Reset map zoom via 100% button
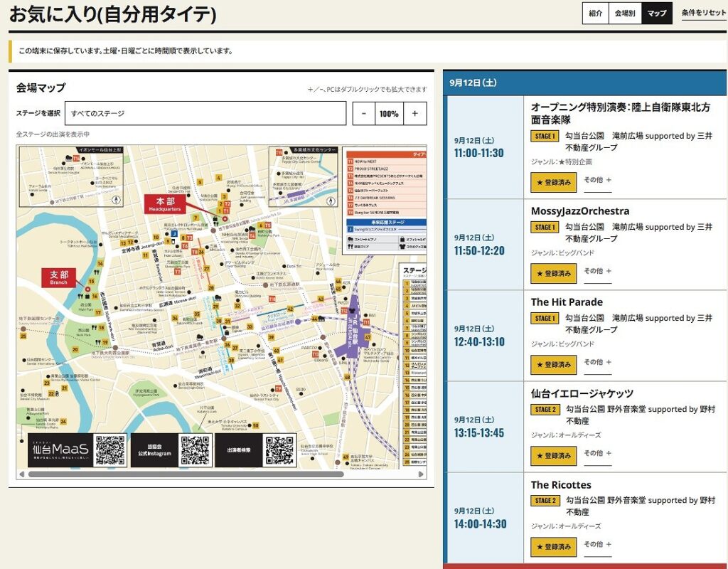This screenshot has height=569, width=728. click(x=389, y=114)
